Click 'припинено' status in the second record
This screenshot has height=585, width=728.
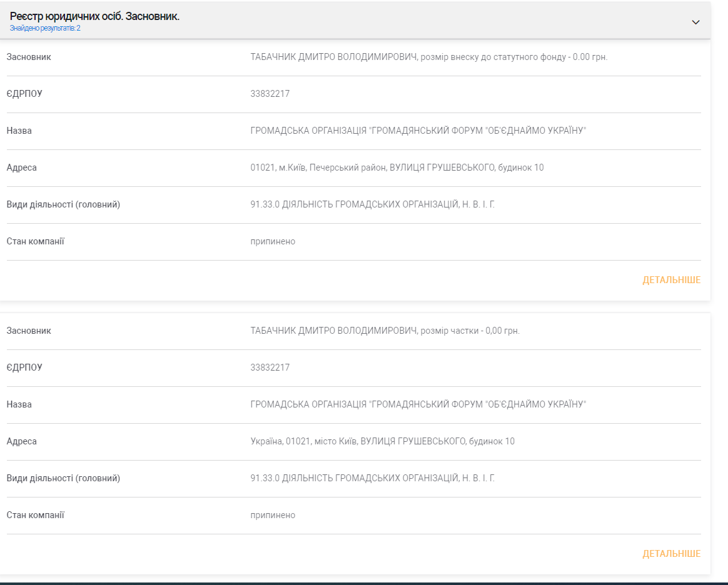[x=273, y=515]
